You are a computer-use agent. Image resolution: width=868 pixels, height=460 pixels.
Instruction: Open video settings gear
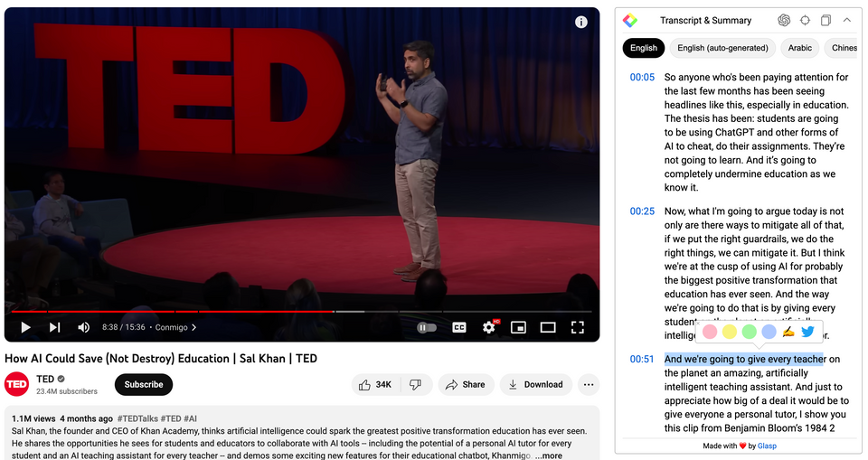pos(489,327)
